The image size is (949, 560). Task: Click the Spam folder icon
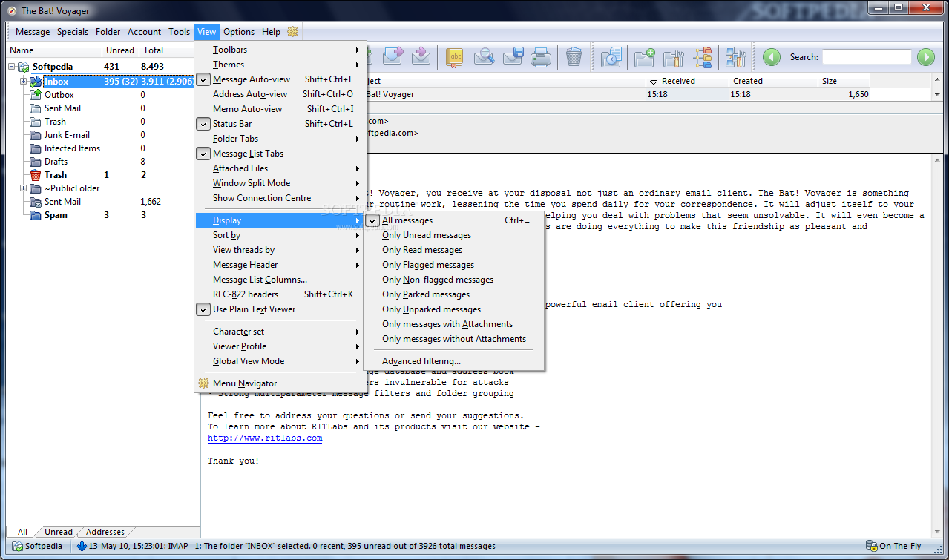pos(35,215)
